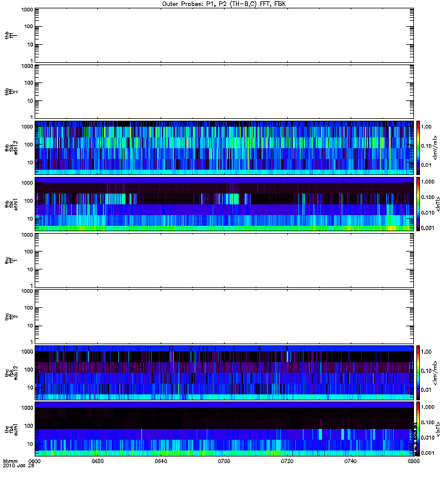Click the '<|nT|>' unit label beside thb scm1
448x478 pixels.
[438, 204]
